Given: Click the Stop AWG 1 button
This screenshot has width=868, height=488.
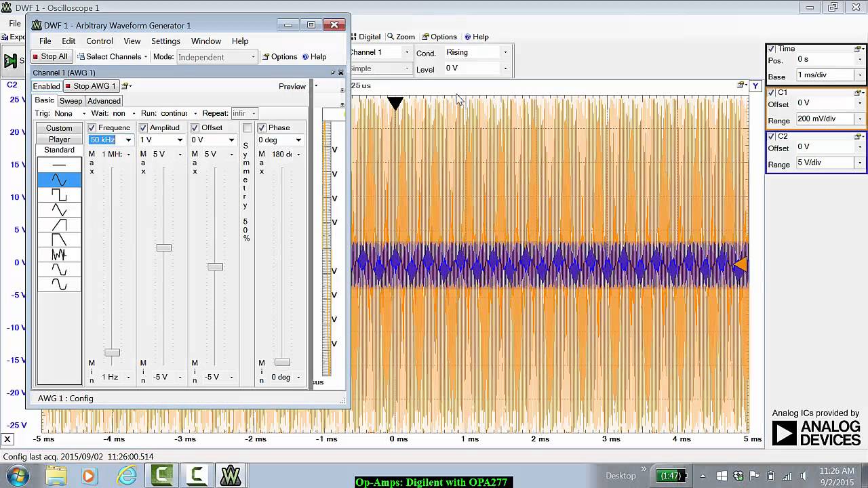Looking at the screenshot, I should tap(91, 86).
